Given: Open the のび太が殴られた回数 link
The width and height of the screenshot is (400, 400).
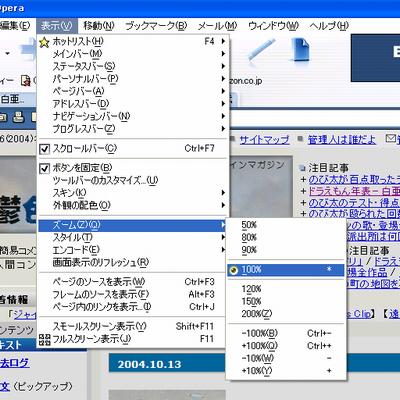Looking at the screenshot, I should (x=354, y=213).
